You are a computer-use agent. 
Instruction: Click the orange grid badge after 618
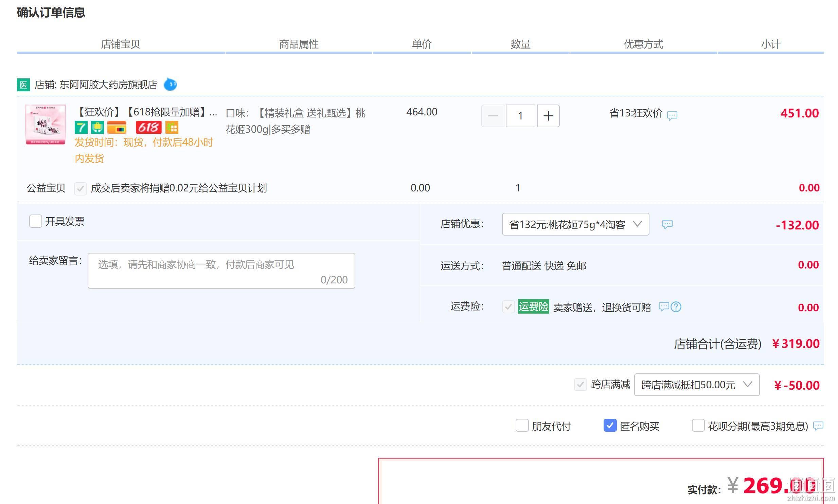pyautogui.click(x=172, y=127)
